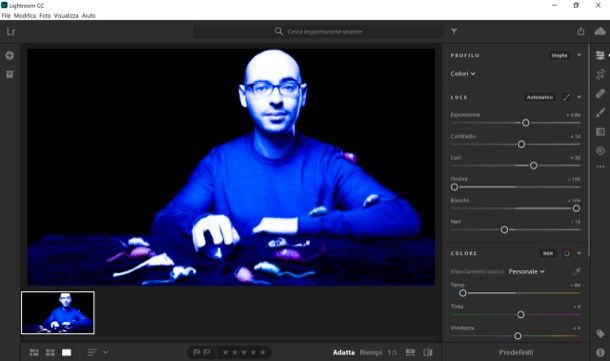Click the main photo preview

(231, 167)
